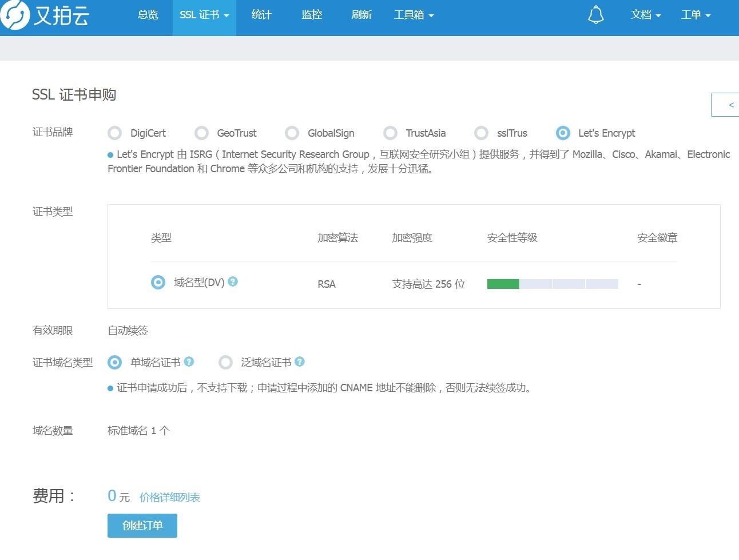The image size is (739, 560).
Task: Select DigiCert certificate brand
Action: point(115,133)
